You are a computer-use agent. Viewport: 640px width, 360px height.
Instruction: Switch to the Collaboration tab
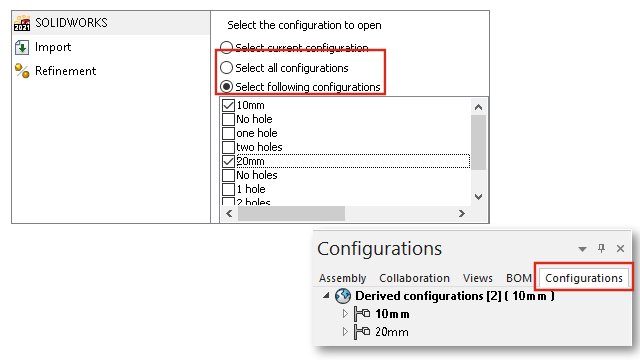click(x=414, y=278)
